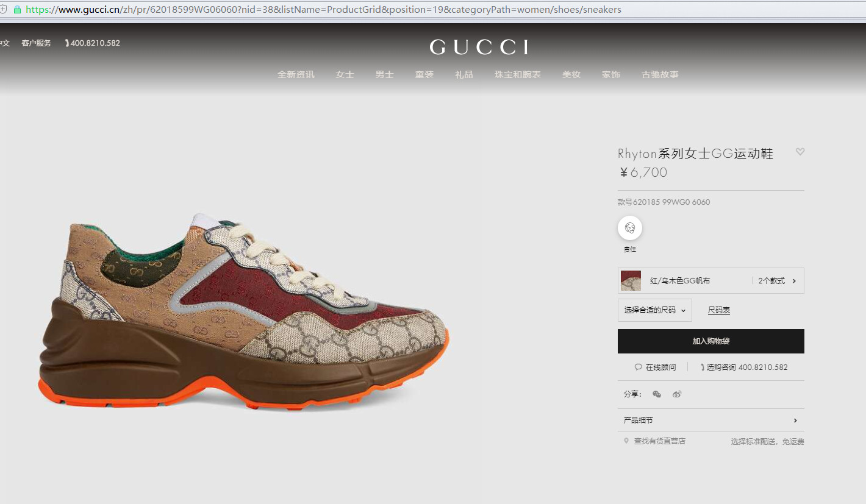Screen dimensions: 866x504
Task: Open the 美妆 menu
Action: (x=571, y=74)
